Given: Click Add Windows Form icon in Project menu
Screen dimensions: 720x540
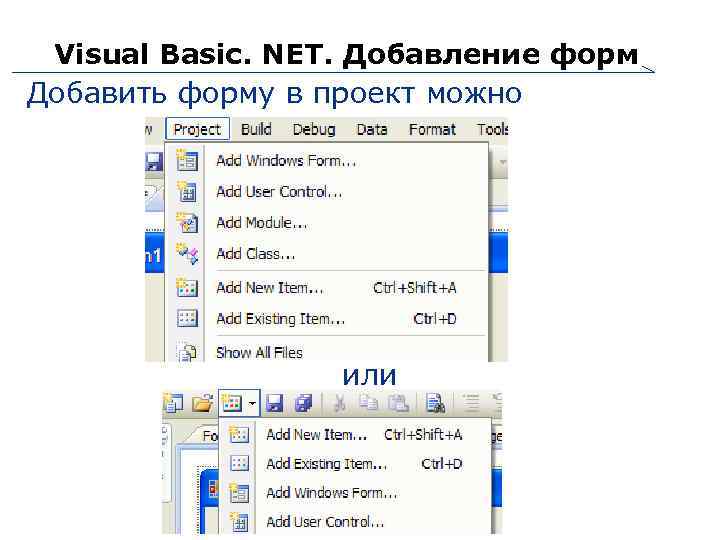Looking at the screenshot, I should click(187, 161).
